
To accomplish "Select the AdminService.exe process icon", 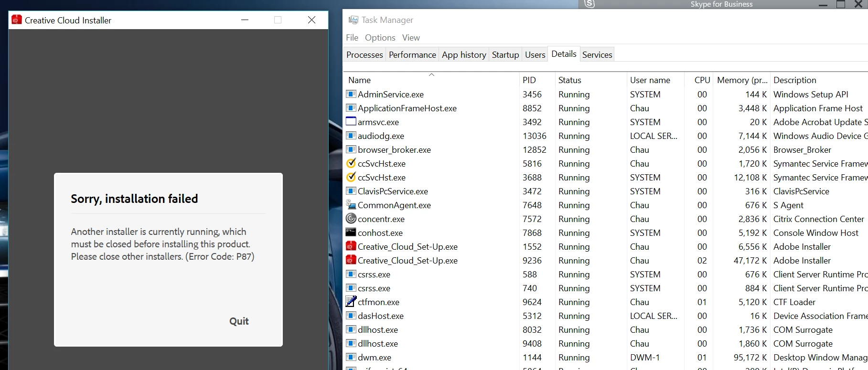I will tap(351, 94).
